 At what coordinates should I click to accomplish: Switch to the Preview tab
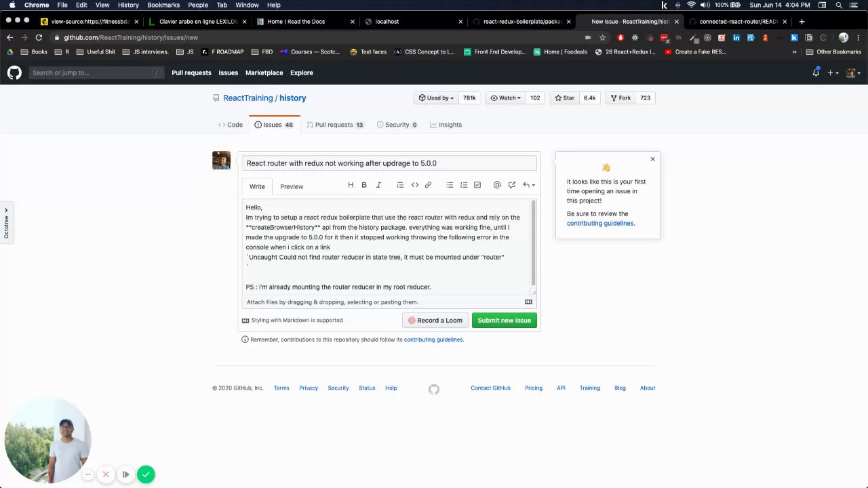click(292, 186)
